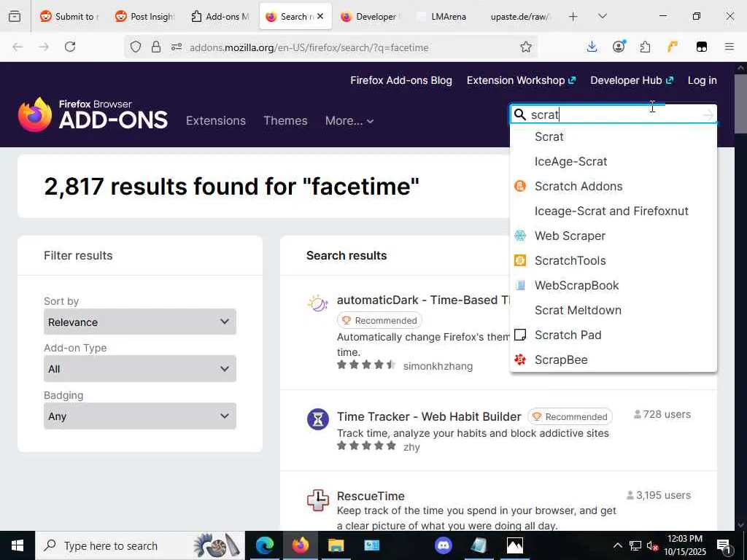Image resolution: width=747 pixels, height=560 pixels.
Task: Show hidden system tray icons
Action: tap(617, 545)
